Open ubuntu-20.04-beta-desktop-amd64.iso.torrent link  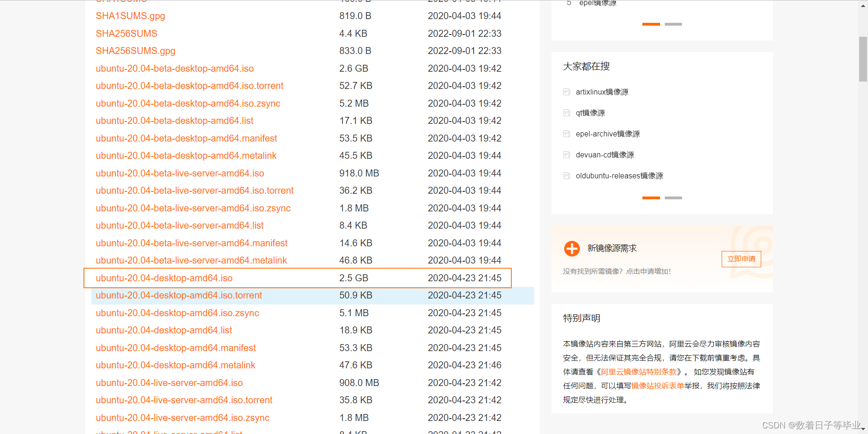190,86
